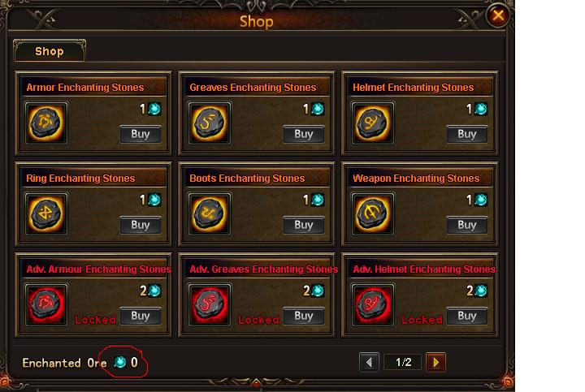The image size is (585, 392).
Task: Buy Helmet Enchanting Stones
Action: [466, 134]
